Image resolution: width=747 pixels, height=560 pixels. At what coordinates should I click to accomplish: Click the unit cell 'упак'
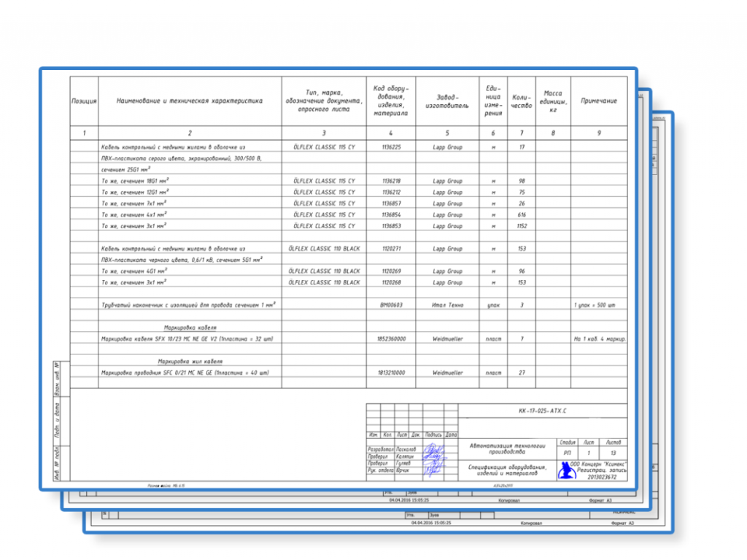[493, 306]
